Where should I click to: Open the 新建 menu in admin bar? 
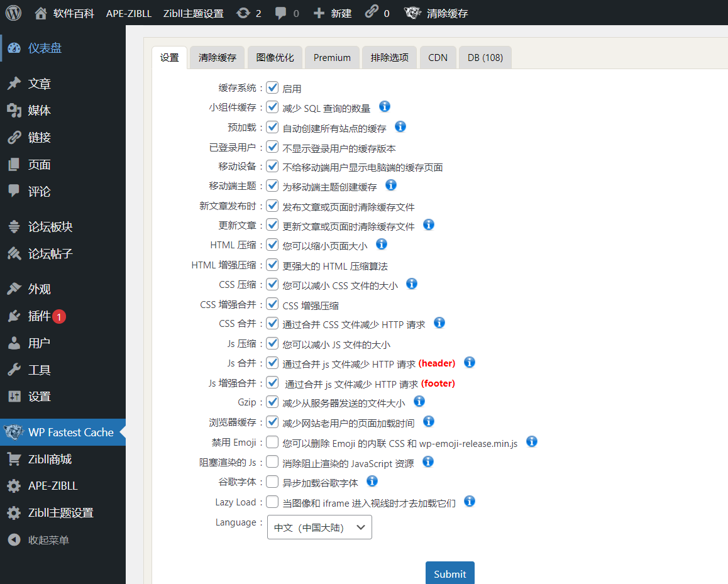(x=333, y=13)
